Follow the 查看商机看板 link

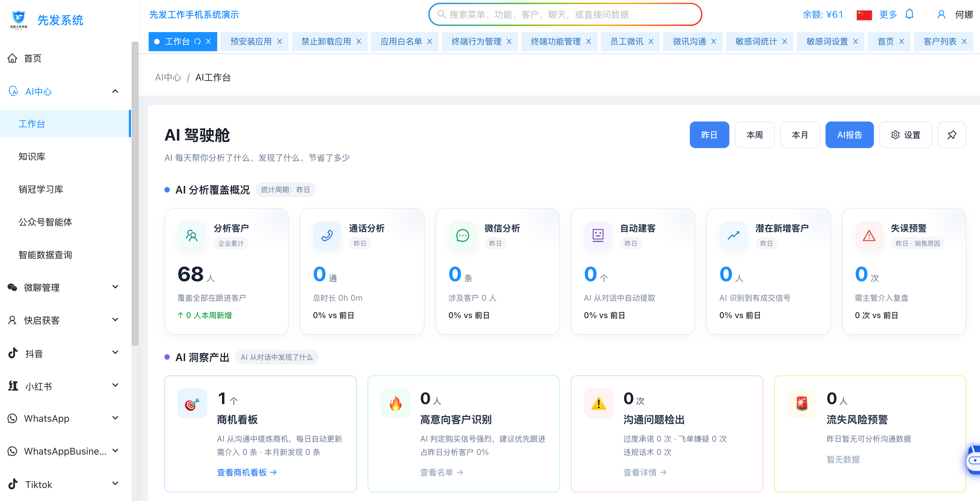tap(247, 472)
